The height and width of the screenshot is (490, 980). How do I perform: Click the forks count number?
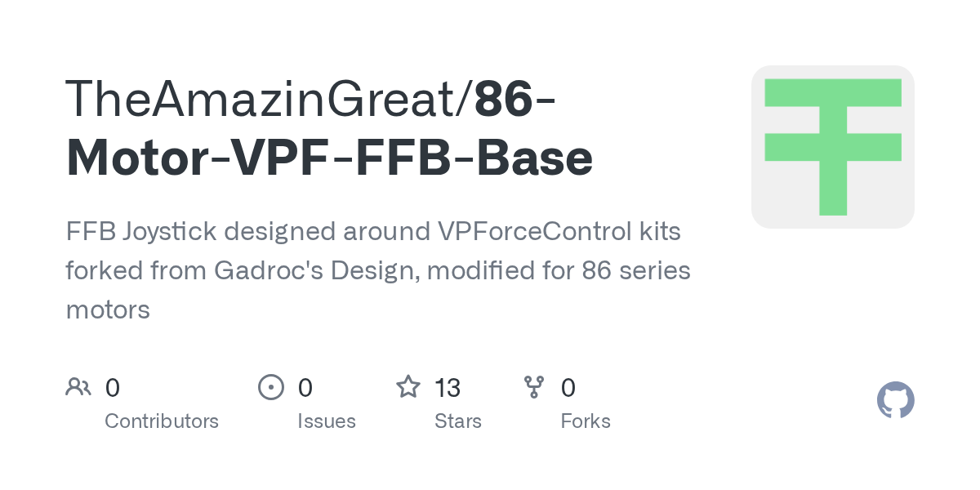tap(568, 387)
